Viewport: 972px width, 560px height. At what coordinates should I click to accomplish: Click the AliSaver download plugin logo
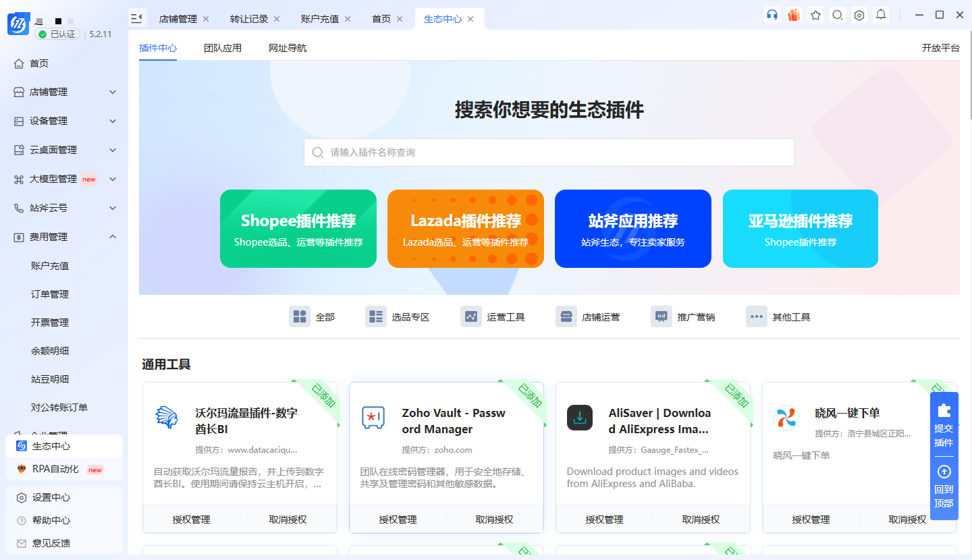580,418
